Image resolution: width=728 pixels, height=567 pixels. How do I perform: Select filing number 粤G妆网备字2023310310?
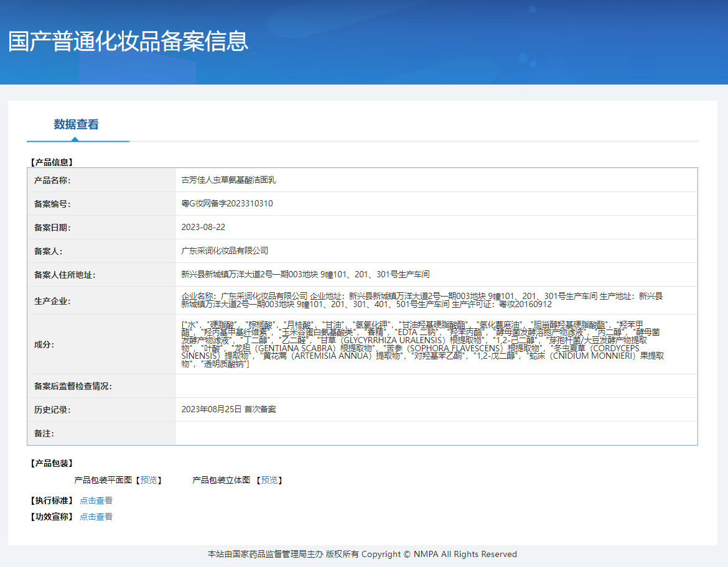click(227, 204)
